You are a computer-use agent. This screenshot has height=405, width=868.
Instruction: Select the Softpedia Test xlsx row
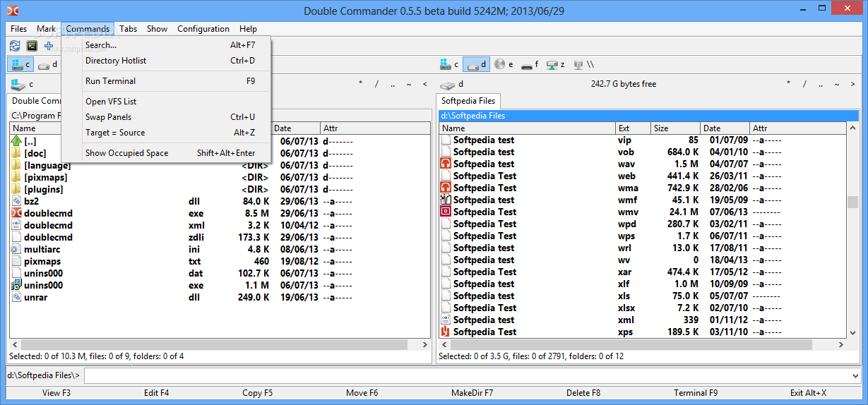(x=642, y=308)
